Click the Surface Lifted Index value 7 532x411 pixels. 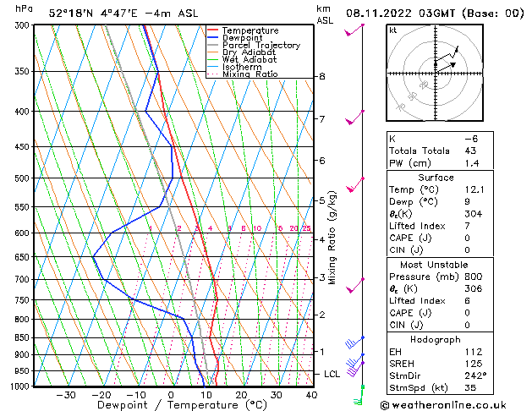(x=468, y=226)
